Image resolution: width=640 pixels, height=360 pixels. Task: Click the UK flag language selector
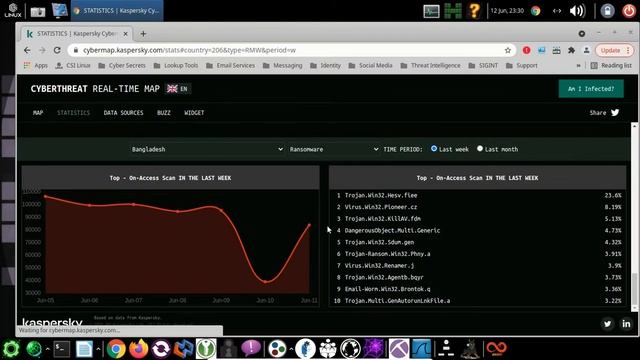click(178, 89)
